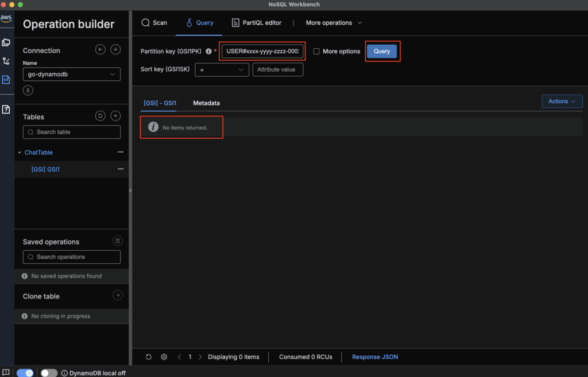This screenshot has width=588, height=377.
Task: Toggle DynamoDB local switch on
Action: coord(49,373)
